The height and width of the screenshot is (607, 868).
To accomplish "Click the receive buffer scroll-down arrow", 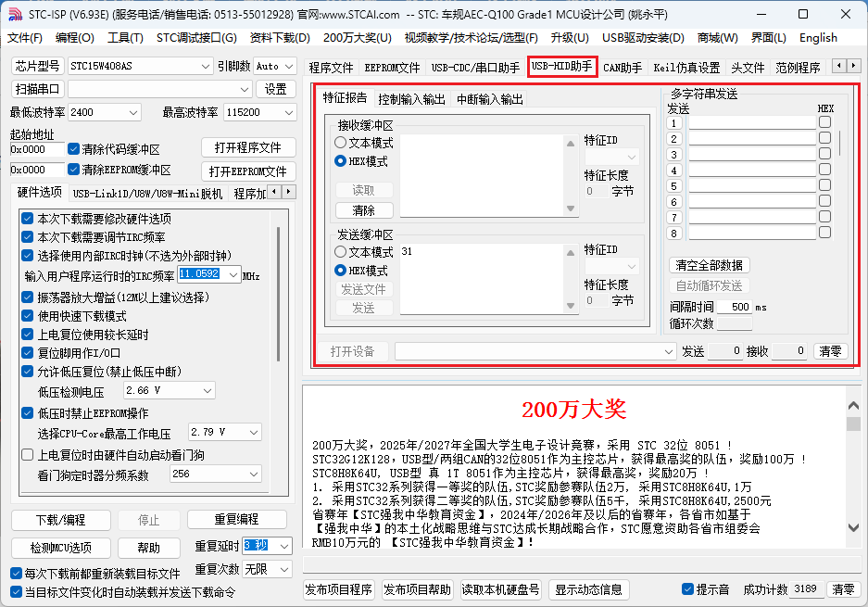I will (571, 209).
